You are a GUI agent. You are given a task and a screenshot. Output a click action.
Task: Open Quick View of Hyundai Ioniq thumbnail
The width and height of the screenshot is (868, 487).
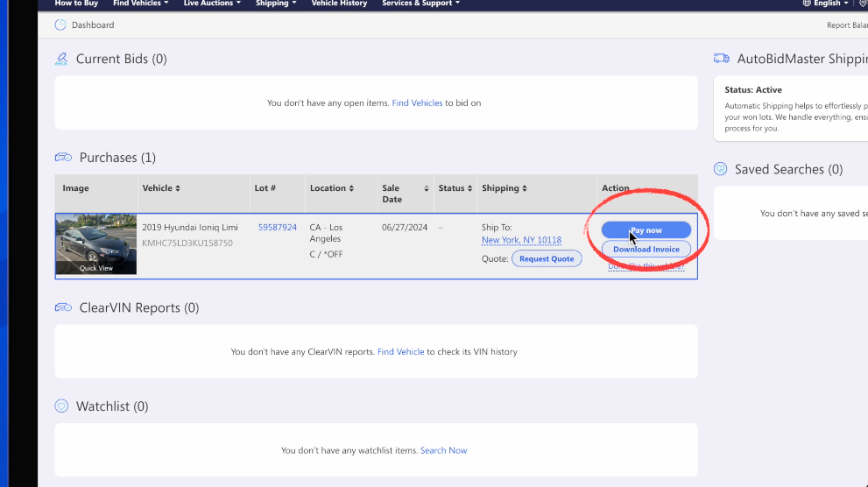click(95, 268)
